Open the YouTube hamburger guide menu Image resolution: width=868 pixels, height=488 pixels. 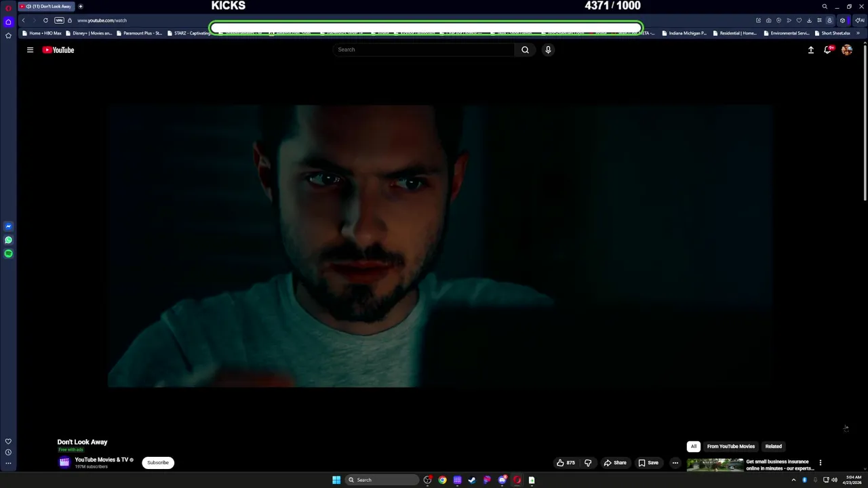tap(30, 49)
